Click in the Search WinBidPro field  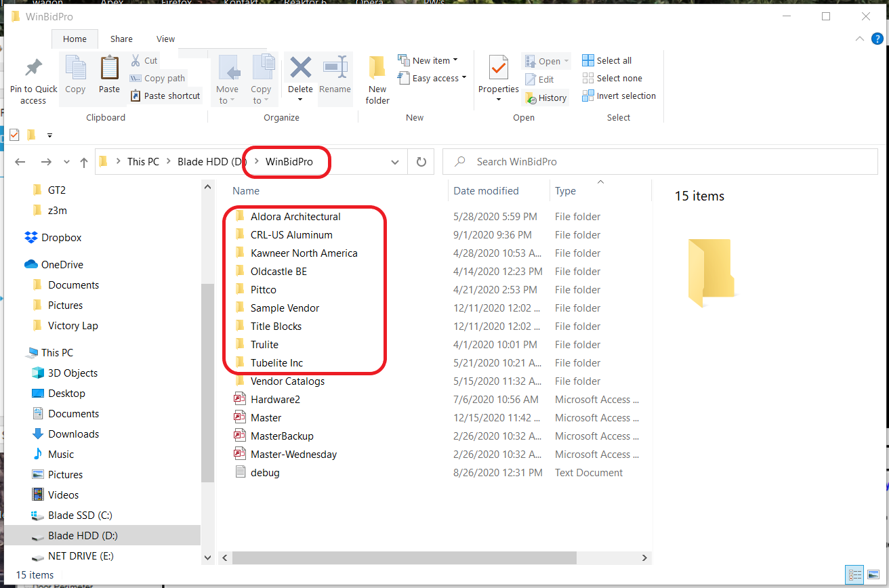click(x=660, y=162)
